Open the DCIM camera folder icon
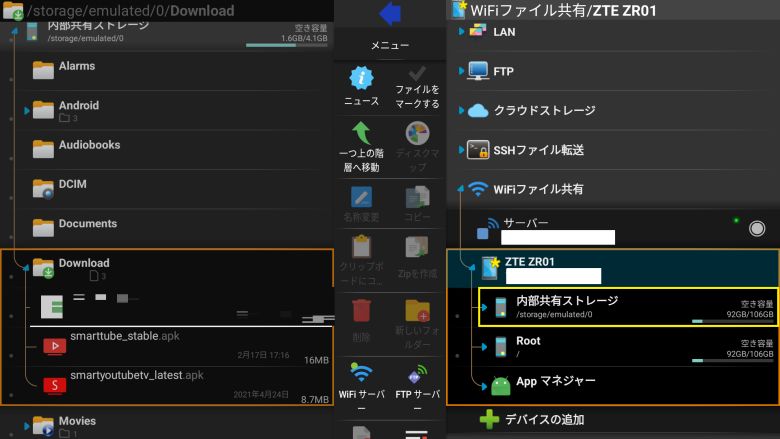The width and height of the screenshot is (780, 439). (x=43, y=189)
